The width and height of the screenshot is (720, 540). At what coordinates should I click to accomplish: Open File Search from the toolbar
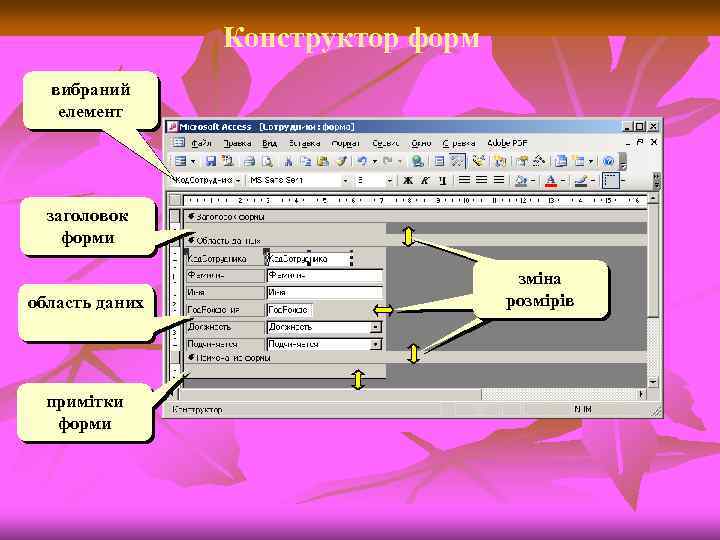click(227, 161)
